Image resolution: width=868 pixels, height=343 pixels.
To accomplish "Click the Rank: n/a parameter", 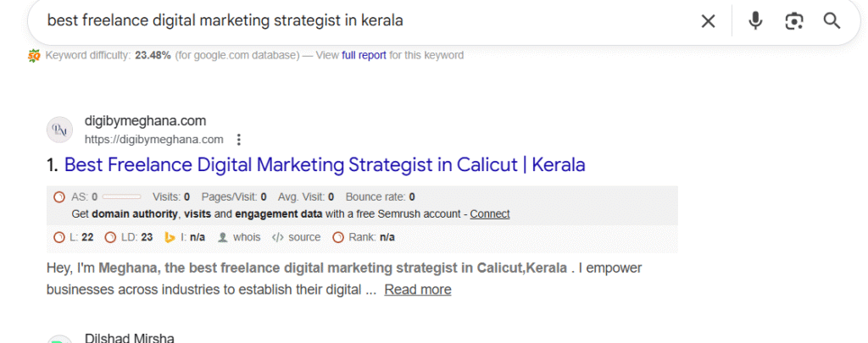I will [x=371, y=237].
